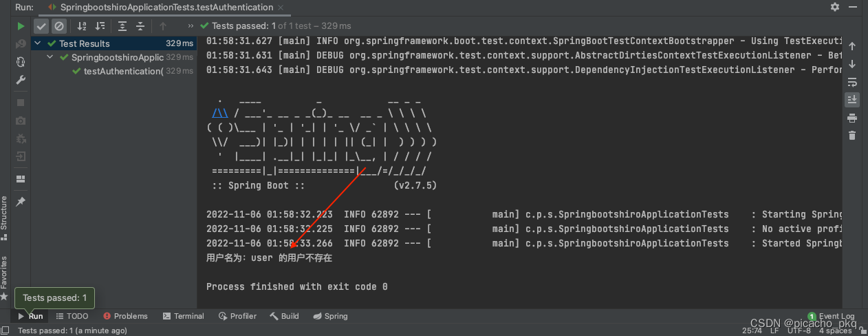Open the Spring tool window

tap(330, 316)
